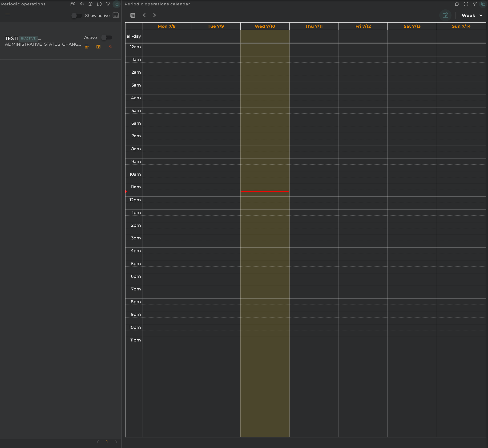The width and height of the screenshot is (488, 448).
Task: Click the highlighted copy-window icon in Periodic operations
Action: click(x=117, y=4)
